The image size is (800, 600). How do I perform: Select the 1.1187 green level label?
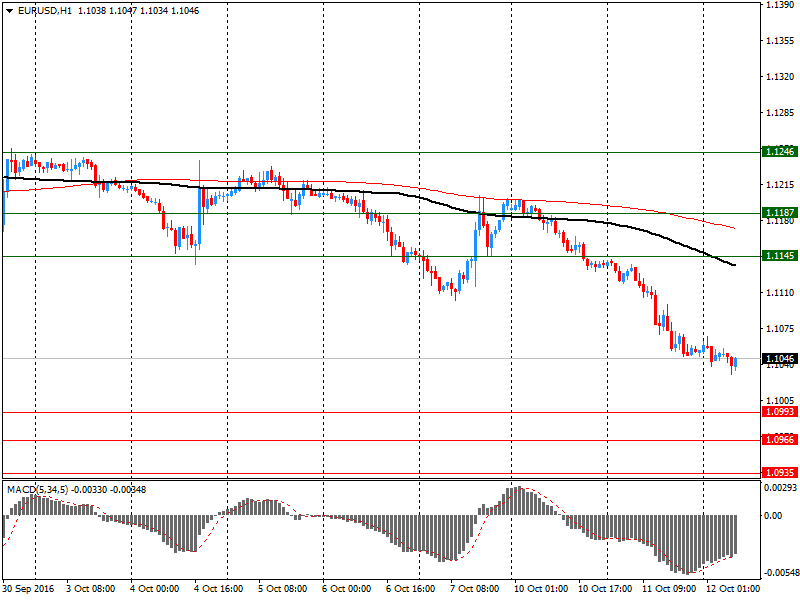[x=780, y=212]
